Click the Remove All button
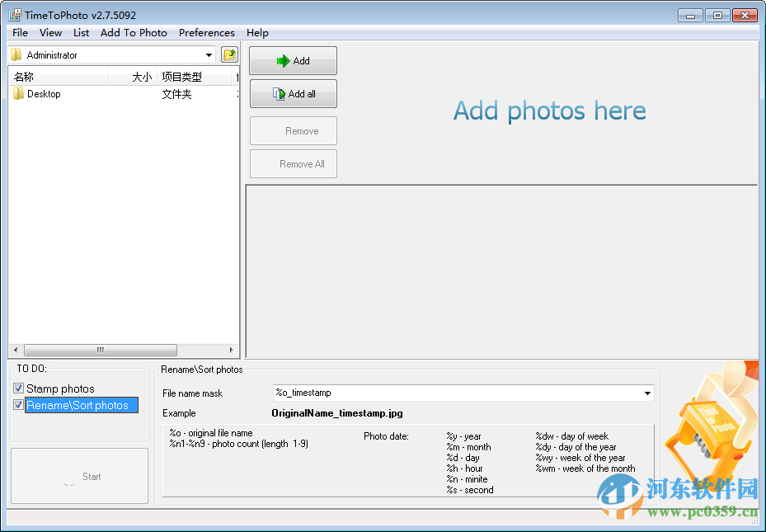The image size is (766, 532). click(293, 164)
